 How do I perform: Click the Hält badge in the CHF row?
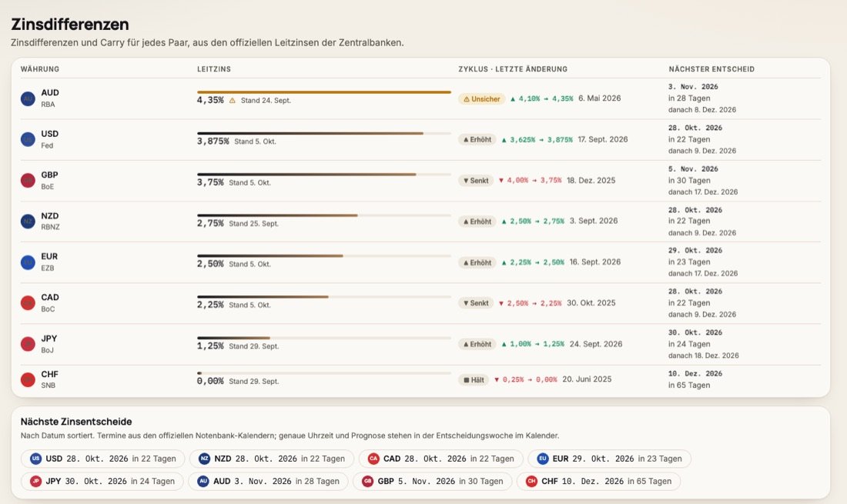tap(474, 380)
